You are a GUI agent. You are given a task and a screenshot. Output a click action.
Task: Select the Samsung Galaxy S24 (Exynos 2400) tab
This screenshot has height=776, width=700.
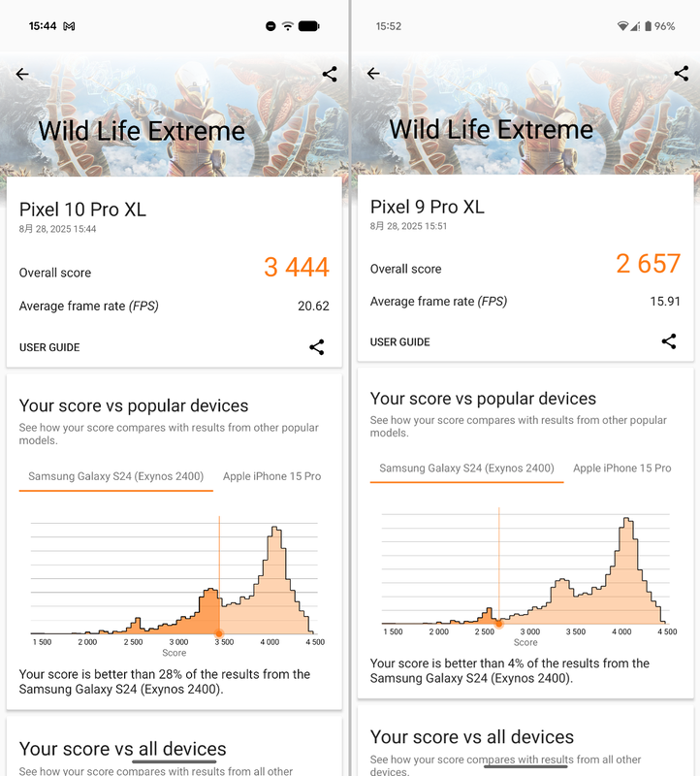coord(115,476)
